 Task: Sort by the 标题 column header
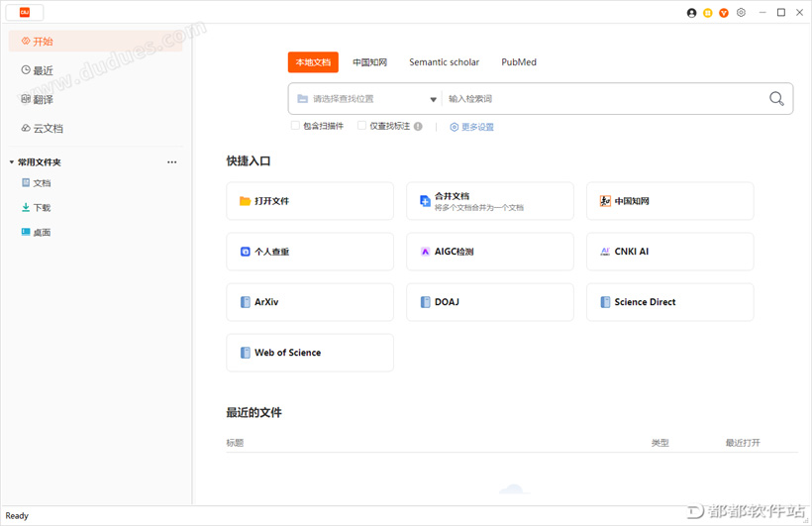235,443
